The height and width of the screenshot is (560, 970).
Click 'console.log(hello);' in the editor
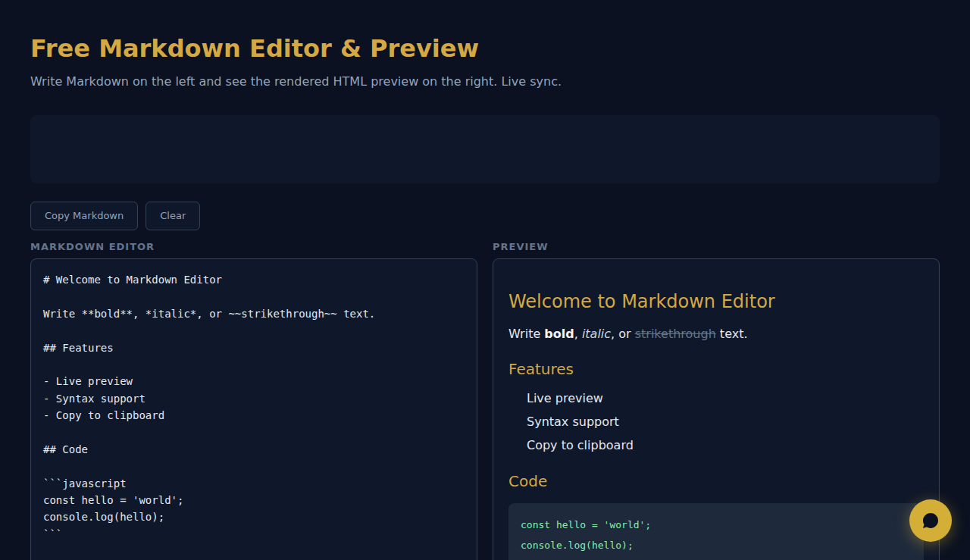[104, 517]
